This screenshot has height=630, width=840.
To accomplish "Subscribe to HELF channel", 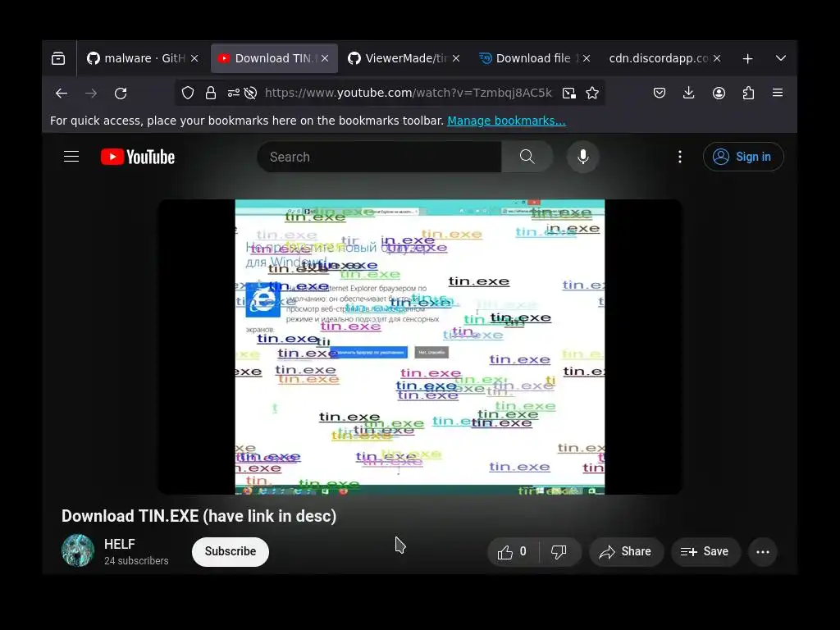I will tap(231, 552).
